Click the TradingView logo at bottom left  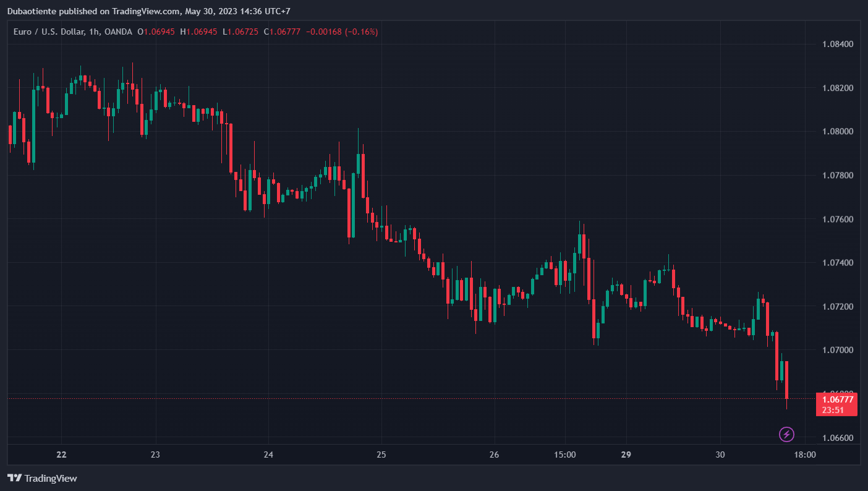pyautogui.click(x=42, y=478)
